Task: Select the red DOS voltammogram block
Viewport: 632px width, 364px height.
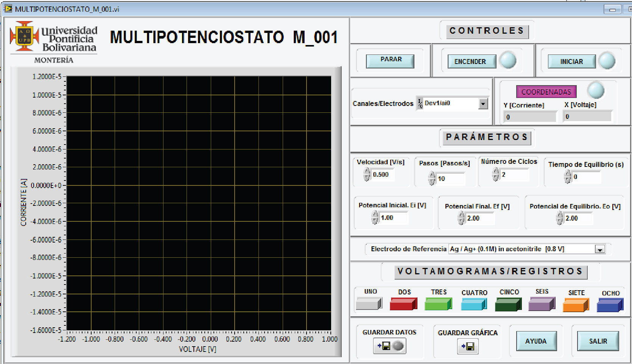Action: coord(403,304)
